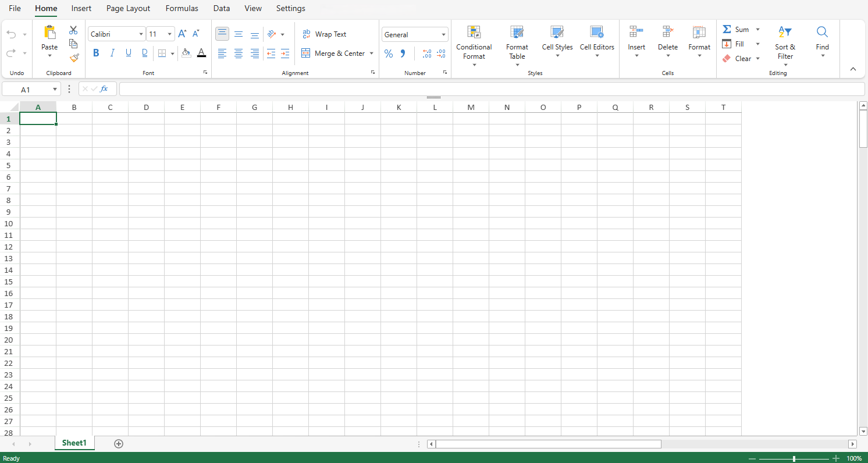Screen dimensions: 868x463
Task: Click the Clear eraser icon
Action: [727, 58]
